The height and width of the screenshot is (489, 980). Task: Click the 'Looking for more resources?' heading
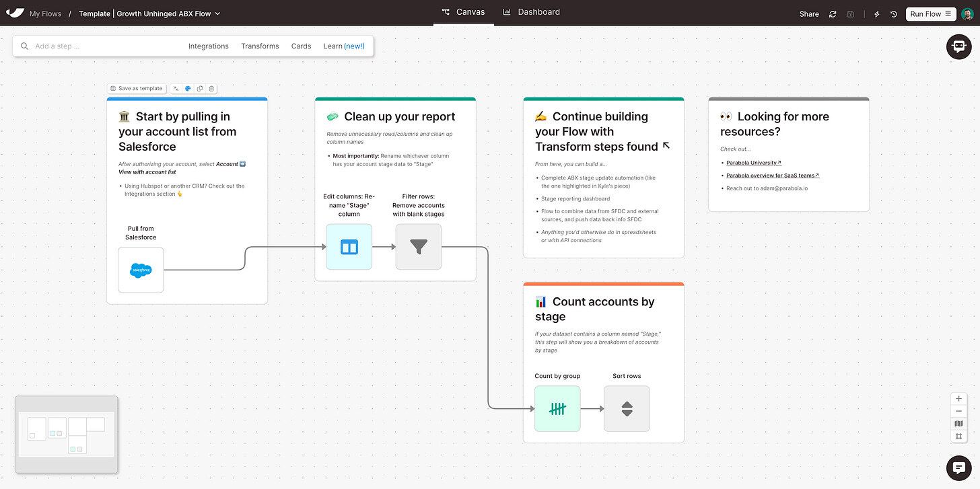(x=775, y=124)
